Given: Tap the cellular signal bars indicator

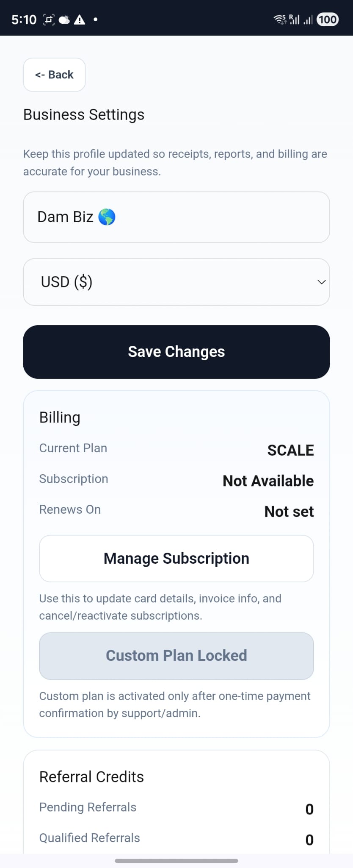Looking at the screenshot, I should 308,19.
